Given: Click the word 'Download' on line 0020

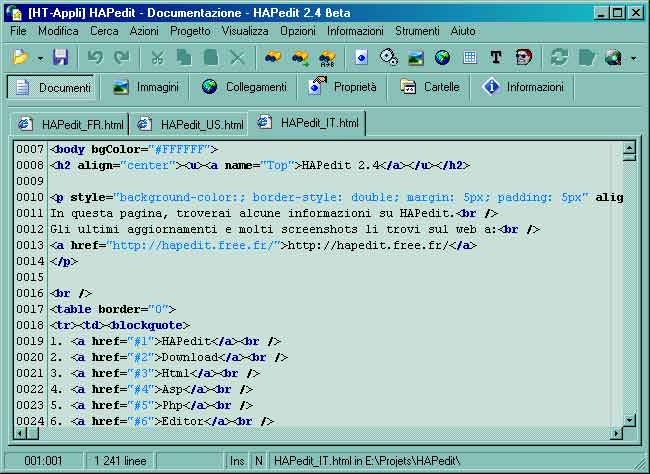Looking at the screenshot, I should pyautogui.click(x=190, y=357).
